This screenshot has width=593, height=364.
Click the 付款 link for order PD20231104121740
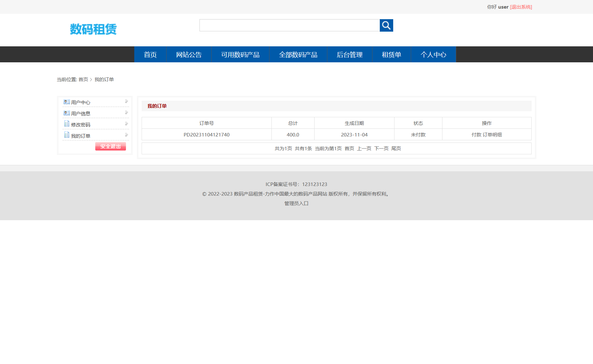477,135
